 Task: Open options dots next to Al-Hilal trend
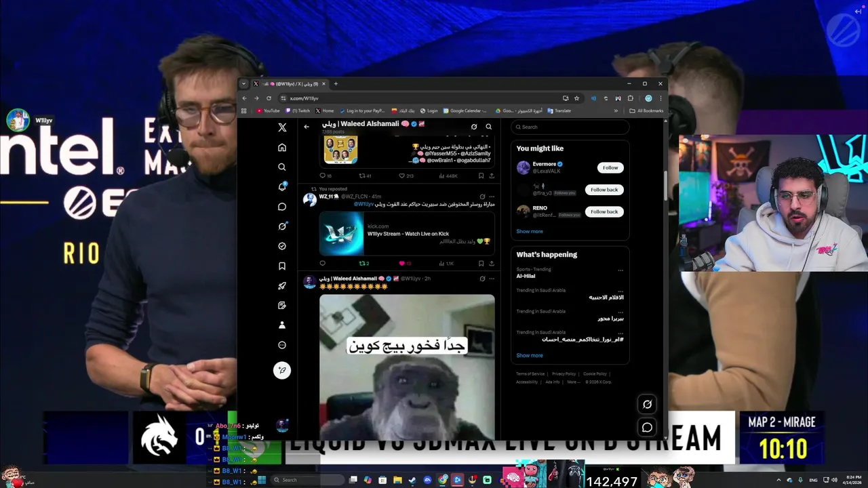(x=620, y=270)
